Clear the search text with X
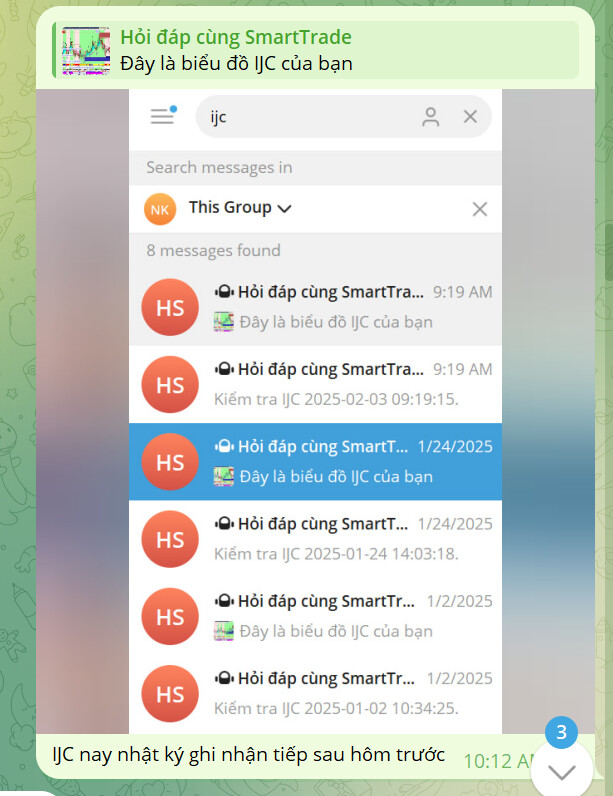This screenshot has height=796, width=613. point(470,117)
